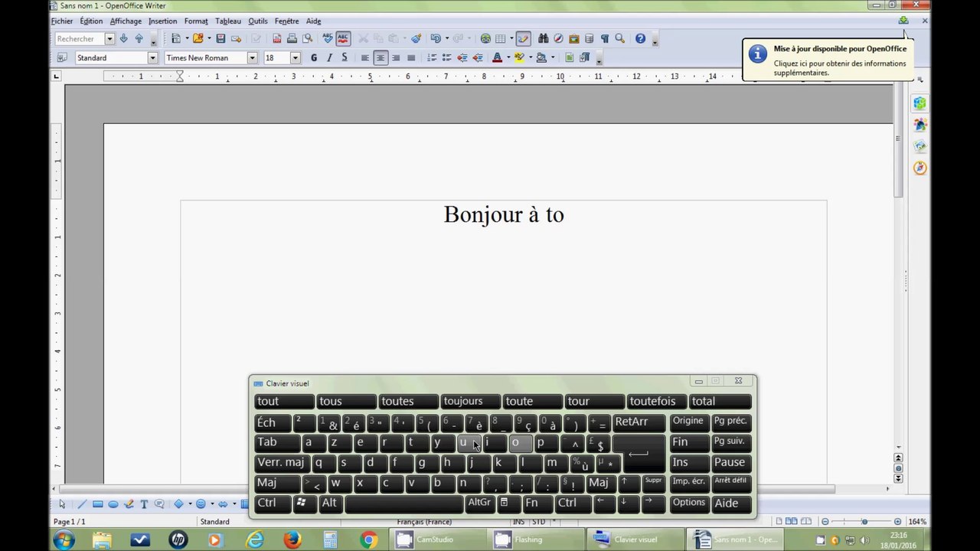Toggle Bold (G) formatting
980x551 pixels.
[x=314, y=57]
